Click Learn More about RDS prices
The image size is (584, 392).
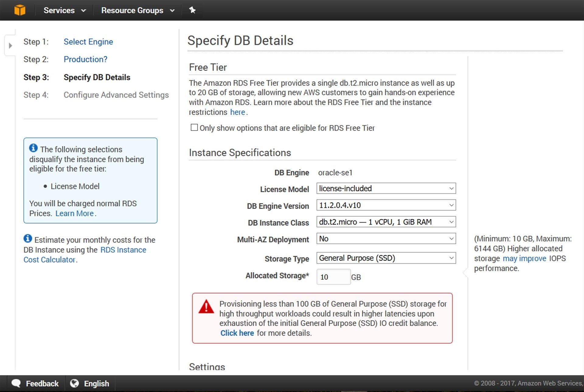click(75, 213)
